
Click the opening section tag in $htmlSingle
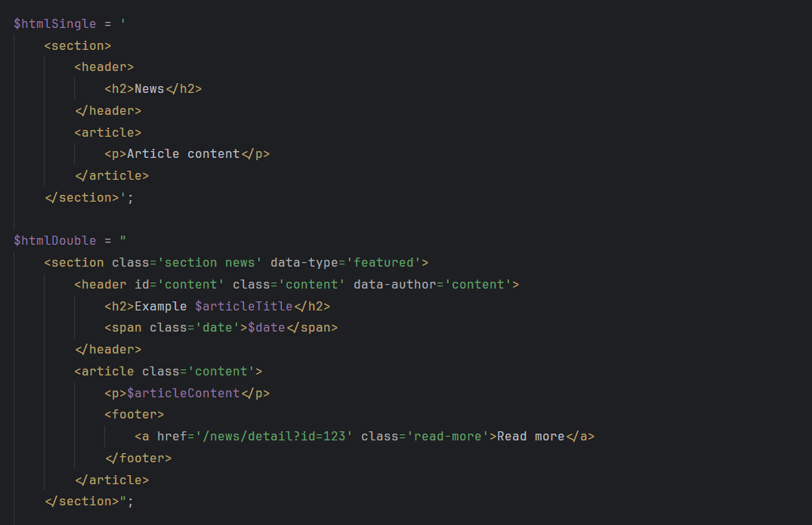point(77,45)
